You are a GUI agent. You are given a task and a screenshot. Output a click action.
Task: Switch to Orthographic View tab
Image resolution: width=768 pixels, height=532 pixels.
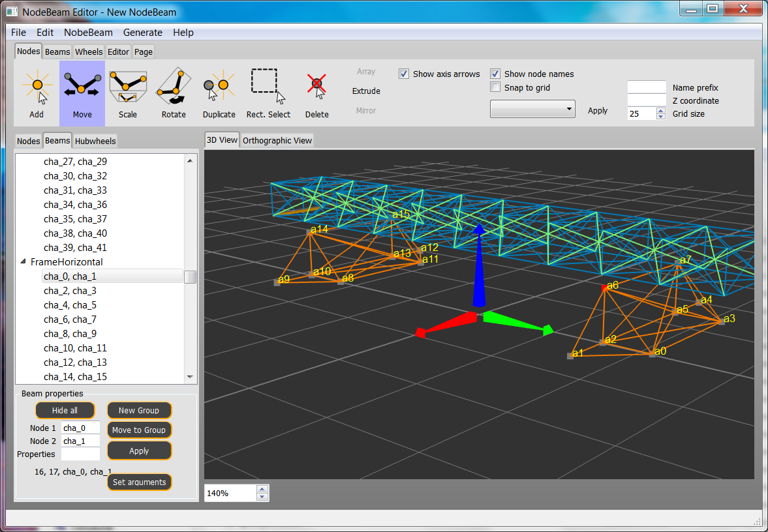pos(277,140)
